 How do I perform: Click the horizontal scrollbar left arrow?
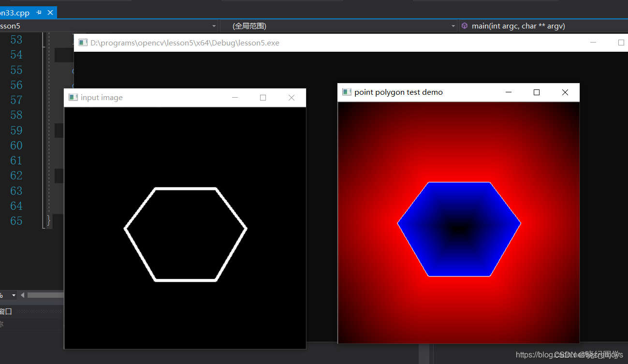pyautogui.click(x=23, y=295)
